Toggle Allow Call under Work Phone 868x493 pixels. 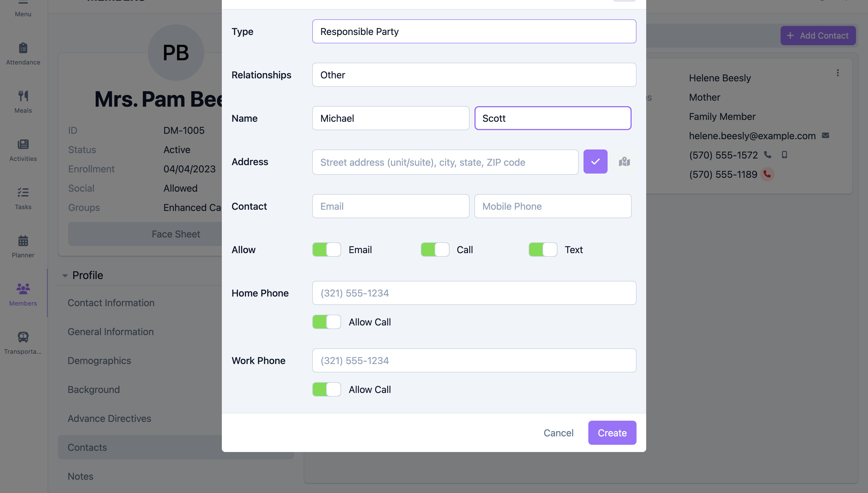pos(326,389)
